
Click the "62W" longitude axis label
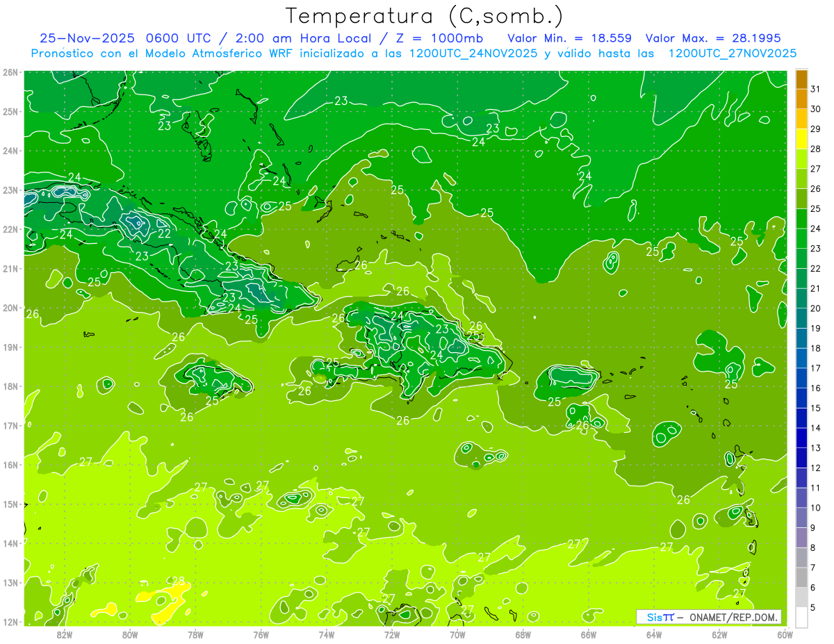click(x=719, y=634)
